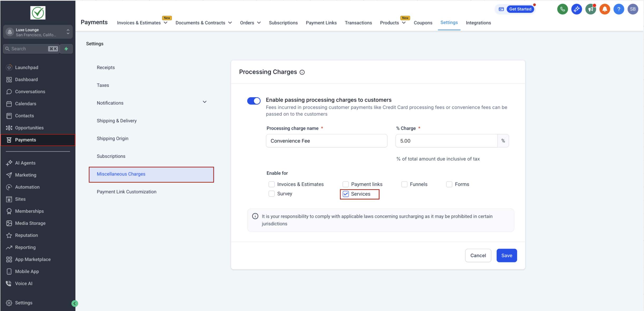The image size is (644, 311).
Task: Expand the Notifications settings section
Action: (x=204, y=102)
